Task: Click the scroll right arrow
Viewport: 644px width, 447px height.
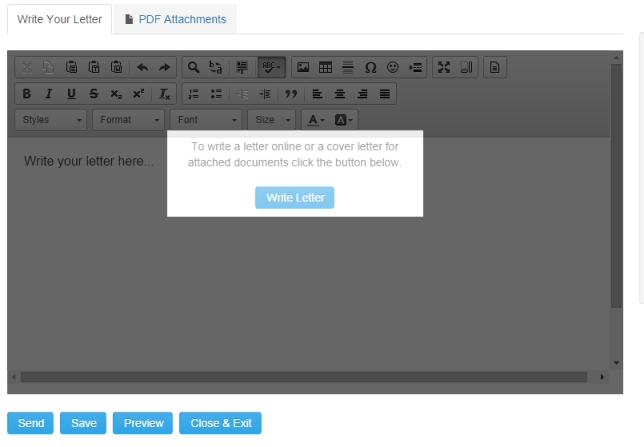Action: [x=602, y=377]
